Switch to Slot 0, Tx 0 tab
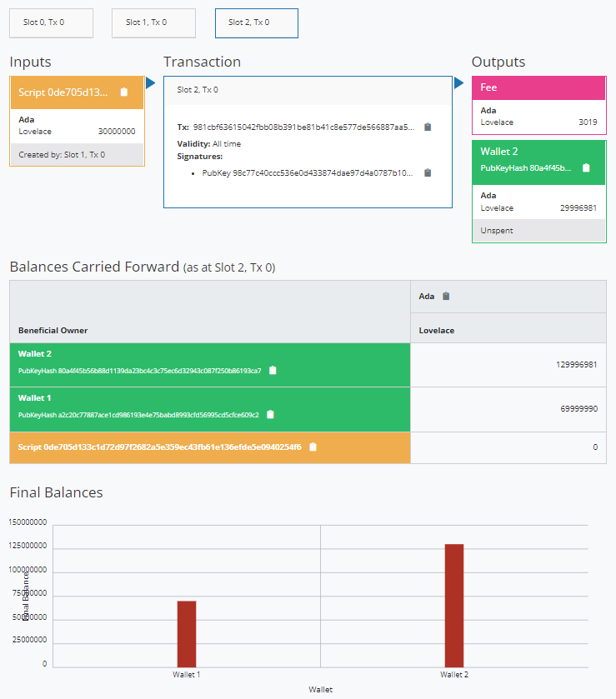This screenshot has width=616, height=699. 51,23
